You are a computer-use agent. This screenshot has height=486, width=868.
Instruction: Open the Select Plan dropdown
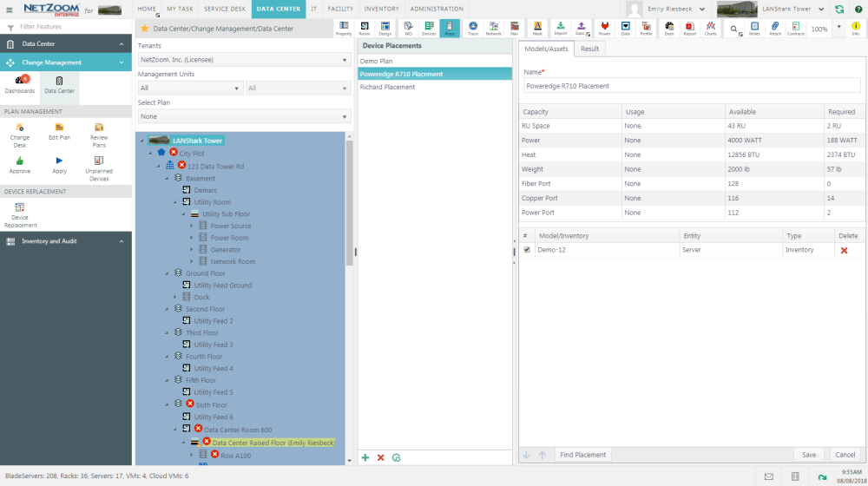(244, 117)
